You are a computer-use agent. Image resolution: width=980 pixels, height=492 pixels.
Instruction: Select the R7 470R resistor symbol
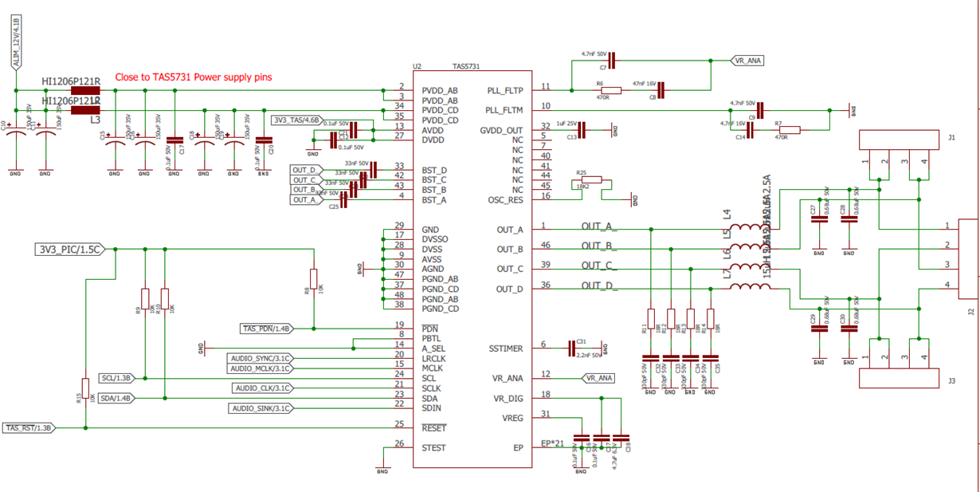pyautogui.click(x=788, y=130)
